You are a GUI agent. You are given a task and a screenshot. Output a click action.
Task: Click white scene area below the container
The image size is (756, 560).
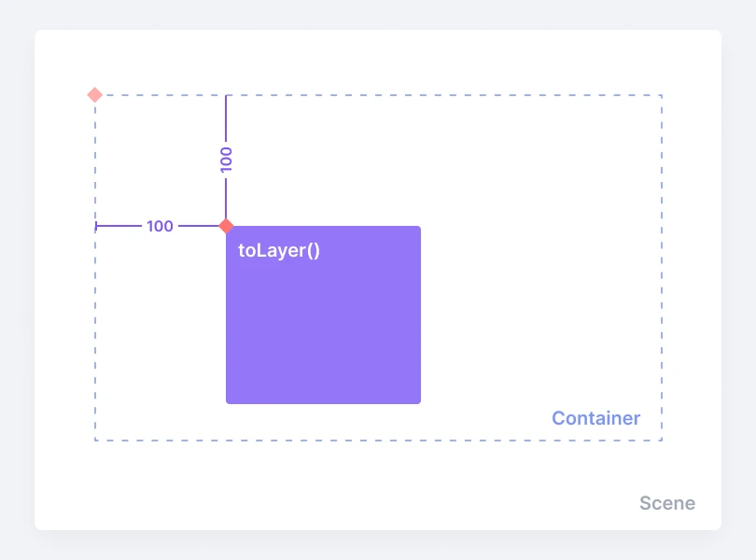[x=373, y=485]
